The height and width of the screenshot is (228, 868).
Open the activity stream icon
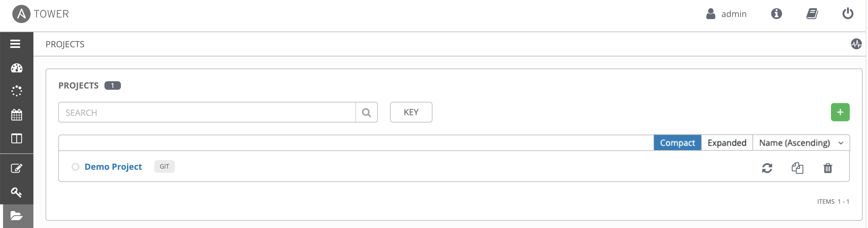(856, 44)
